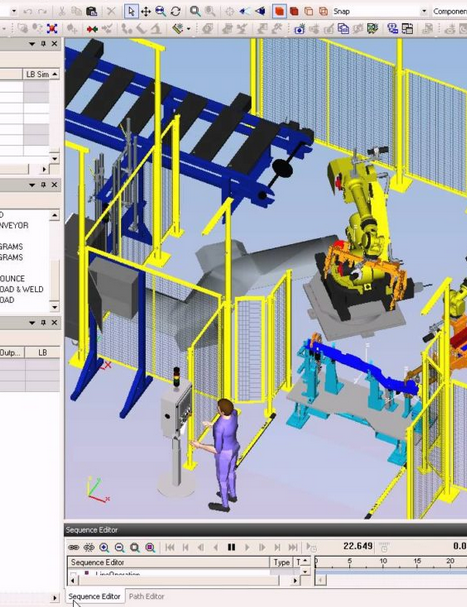Toggle the orange shaded display mode
Screen dimensions: 467x607
279,11
